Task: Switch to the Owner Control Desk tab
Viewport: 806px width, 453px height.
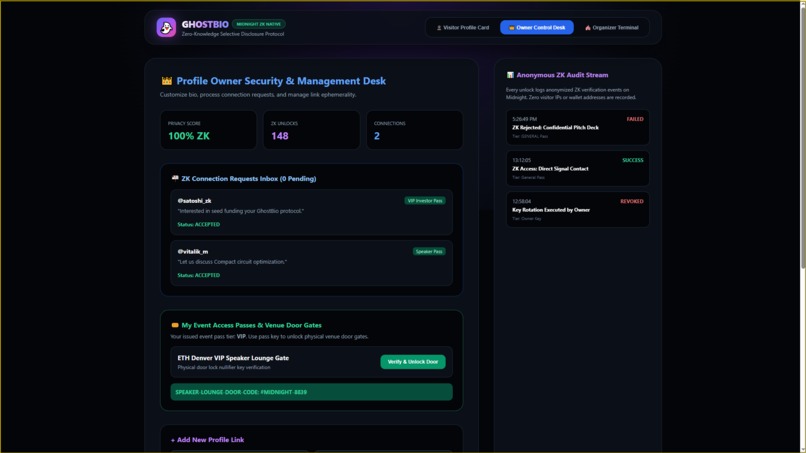Action: 537,28
